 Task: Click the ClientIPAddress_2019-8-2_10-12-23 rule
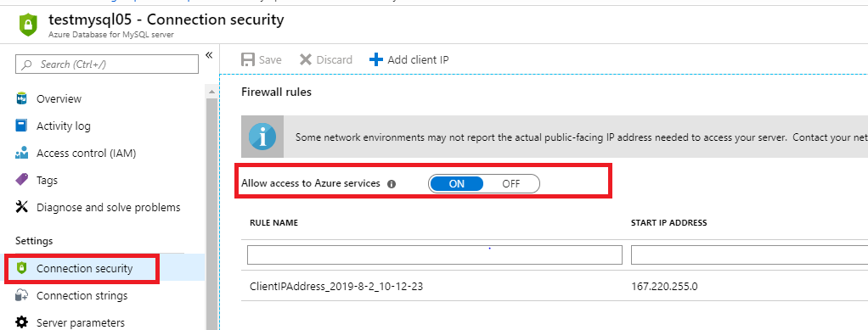pos(336,287)
